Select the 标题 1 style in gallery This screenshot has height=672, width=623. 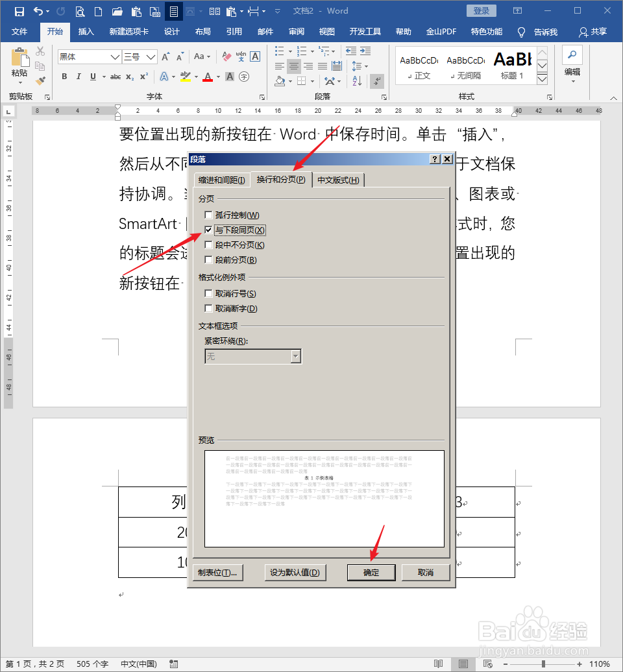tap(513, 66)
